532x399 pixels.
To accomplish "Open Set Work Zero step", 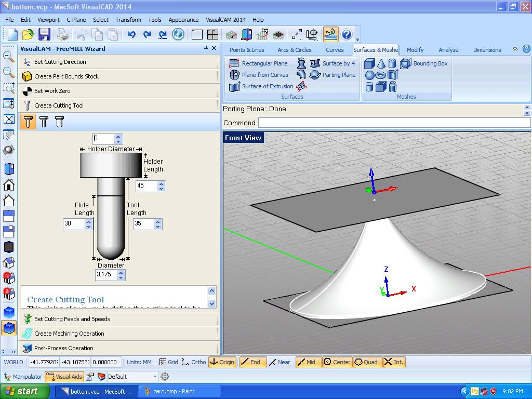I will (x=119, y=91).
